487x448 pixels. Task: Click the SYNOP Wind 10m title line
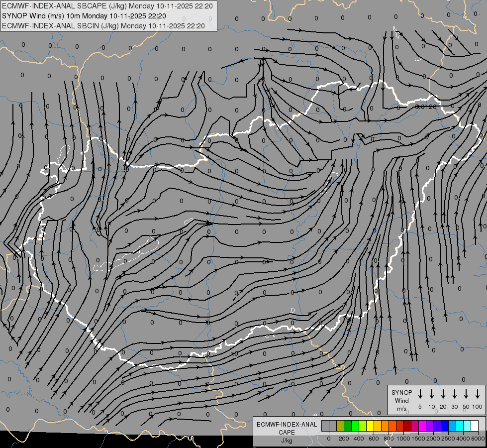(84, 16)
